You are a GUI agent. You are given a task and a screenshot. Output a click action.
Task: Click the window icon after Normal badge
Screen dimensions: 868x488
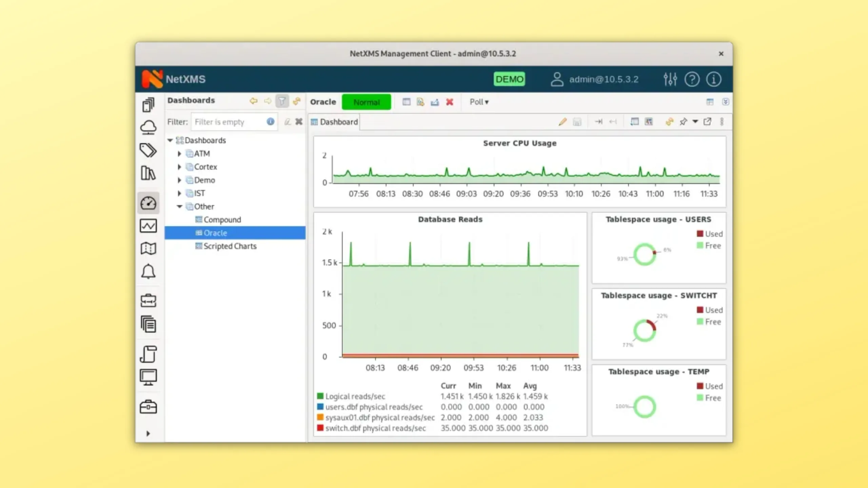click(x=406, y=102)
